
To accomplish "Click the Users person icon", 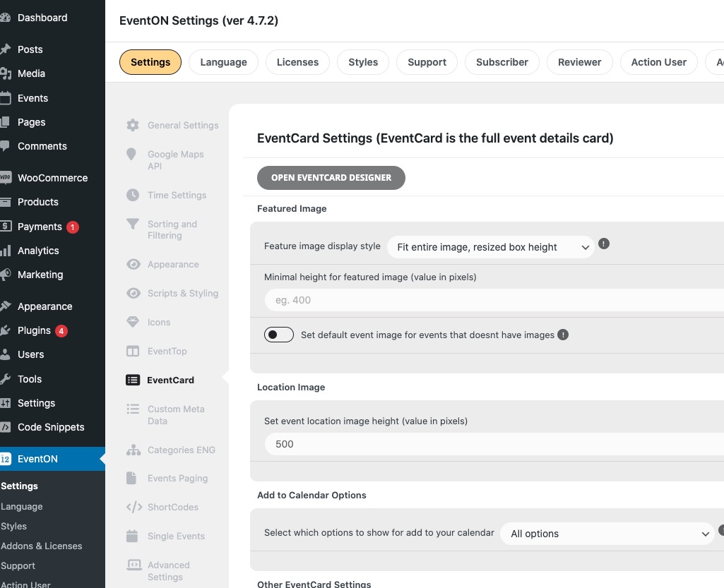I will pyautogui.click(x=5, y=354).
